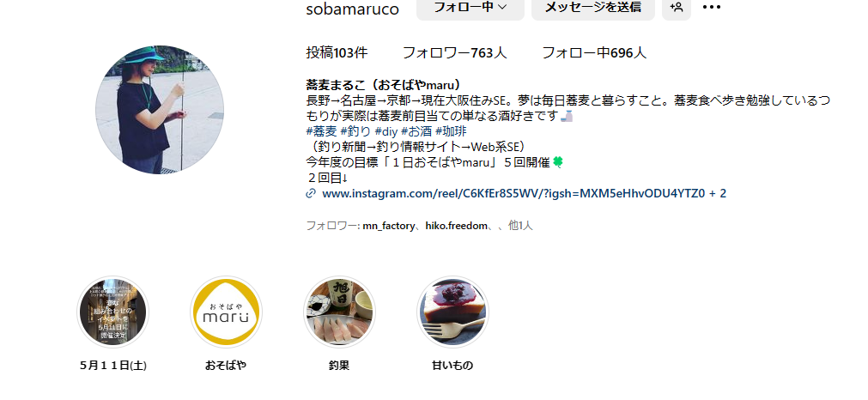Expand the フォロー中 following dropdown
868x400 pixels.
click(x=470, y=7)
